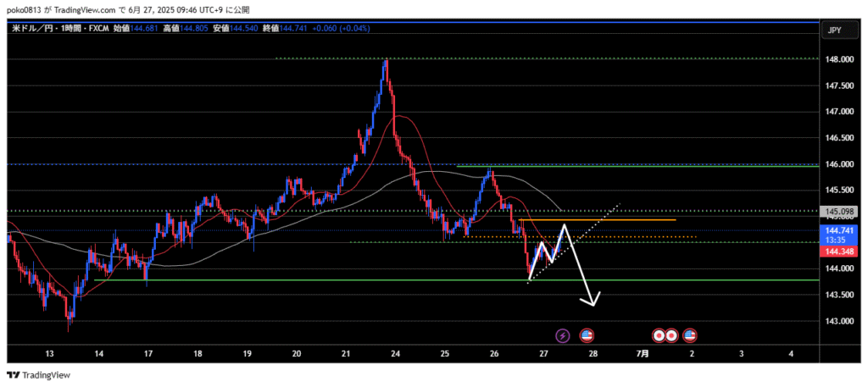Click the TradingView logo at bottom left

[x=38, y=375]
